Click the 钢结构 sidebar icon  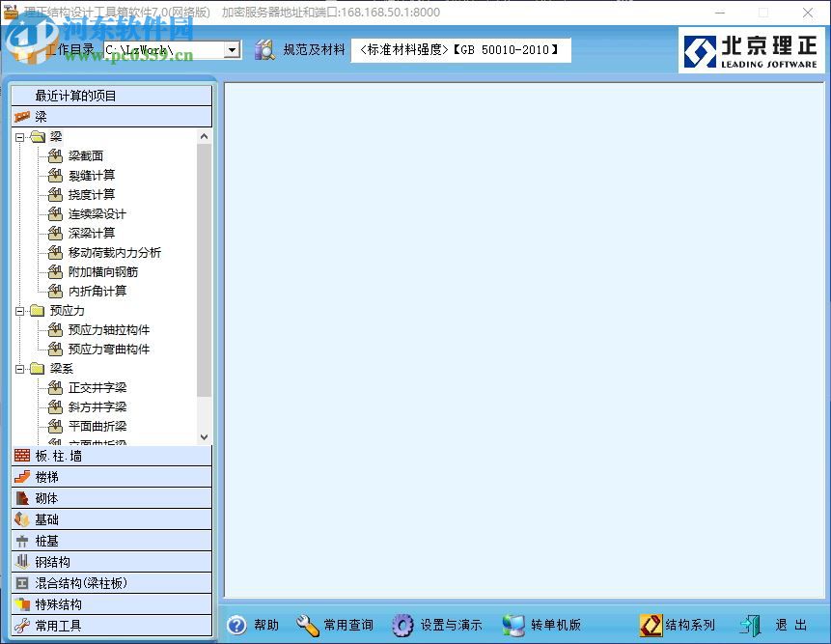pos(24,561)
